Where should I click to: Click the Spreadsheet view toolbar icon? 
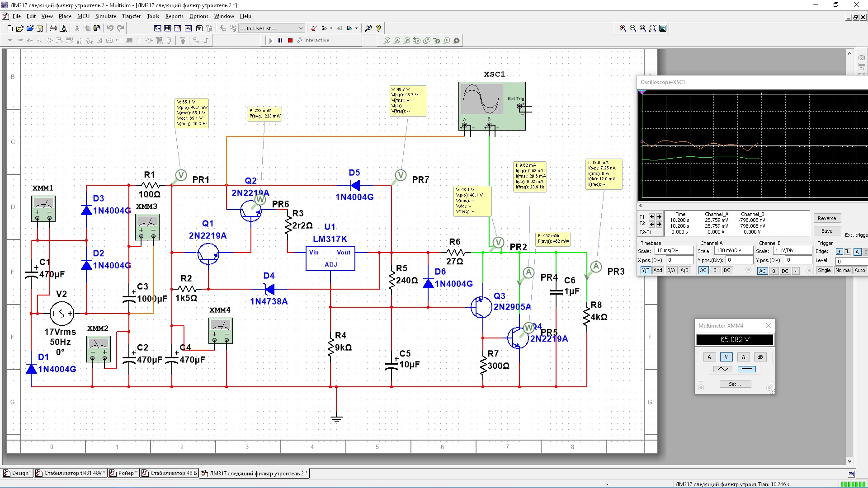point(167,28)
